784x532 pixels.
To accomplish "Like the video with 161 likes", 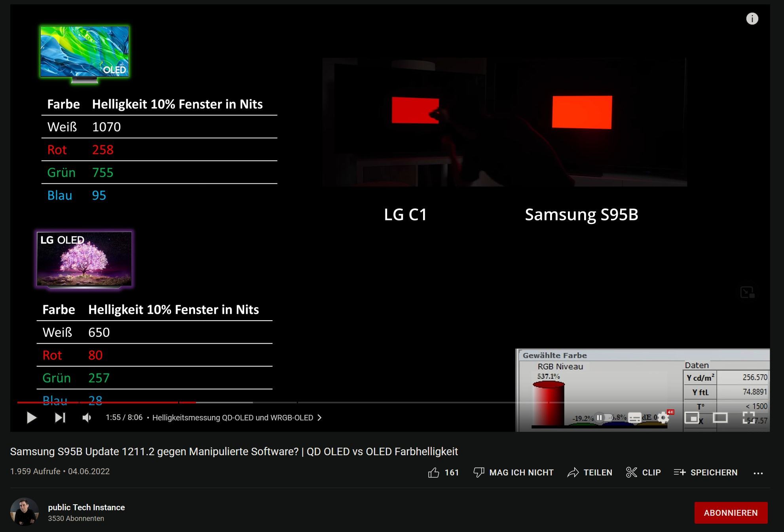I will click(x=443, y=472).
